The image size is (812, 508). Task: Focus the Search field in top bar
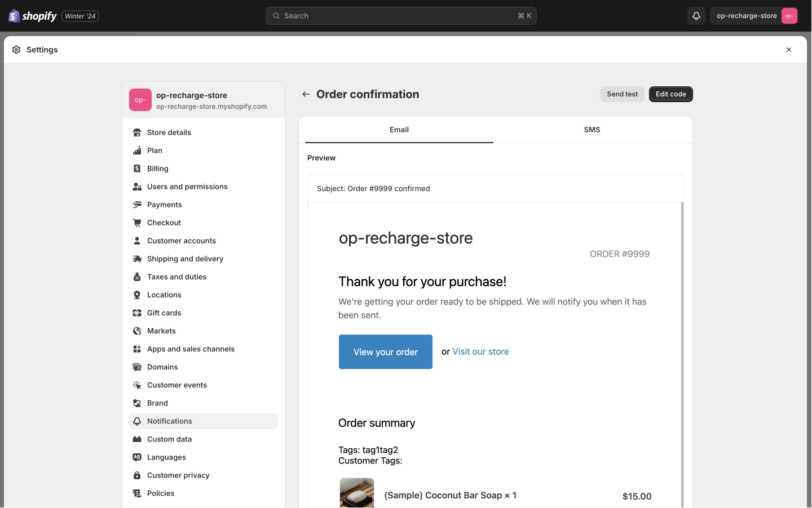401,16
